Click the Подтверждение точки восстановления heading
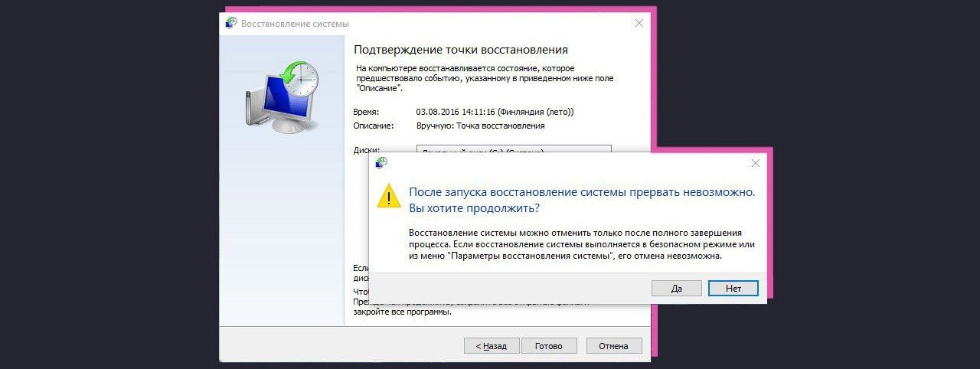 click(461, 50)
